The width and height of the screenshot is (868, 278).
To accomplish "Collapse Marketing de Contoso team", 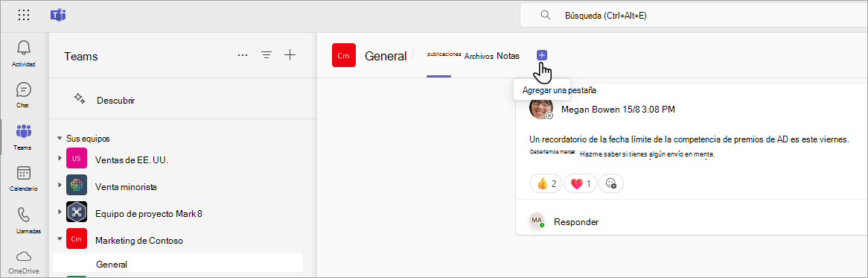I will click(x=60, y=239).
